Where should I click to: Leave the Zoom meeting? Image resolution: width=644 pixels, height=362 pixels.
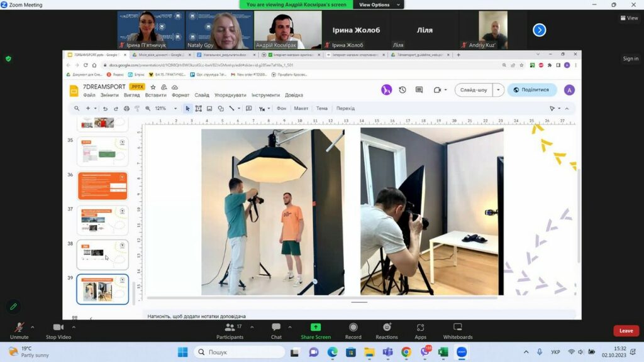point(626,331)
